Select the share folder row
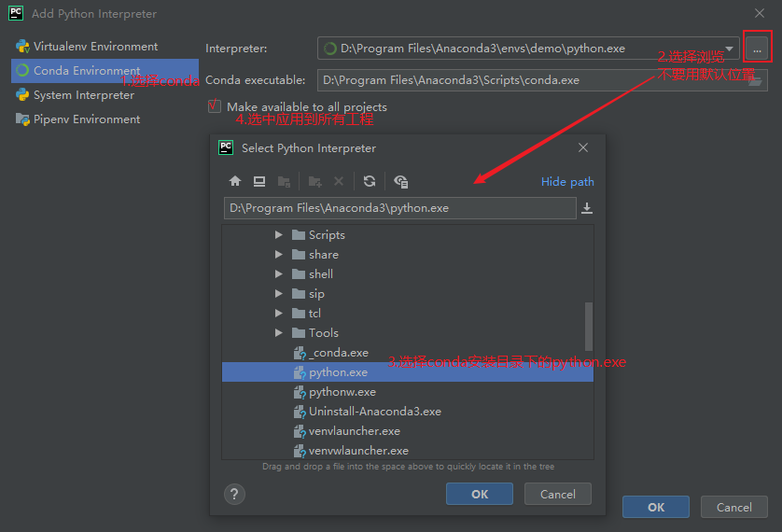 point(408,254)
